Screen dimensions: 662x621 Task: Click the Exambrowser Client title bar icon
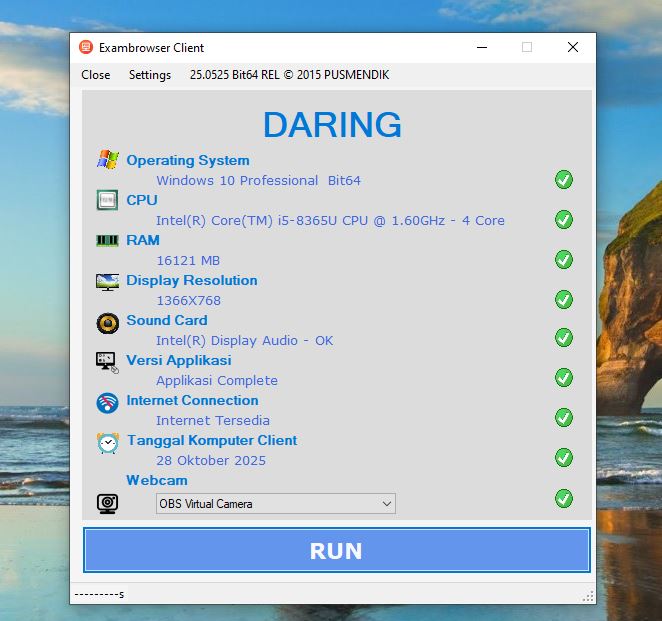(86, 47)
